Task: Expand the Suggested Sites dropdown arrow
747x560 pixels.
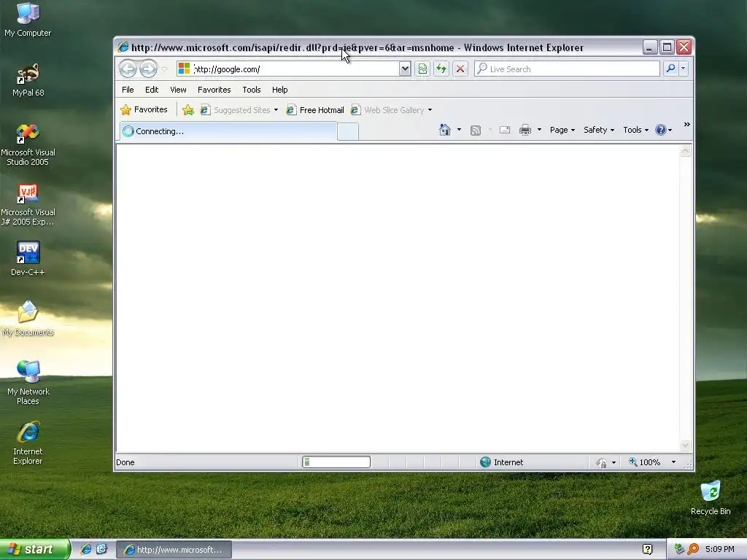Action: pos(276,110)
